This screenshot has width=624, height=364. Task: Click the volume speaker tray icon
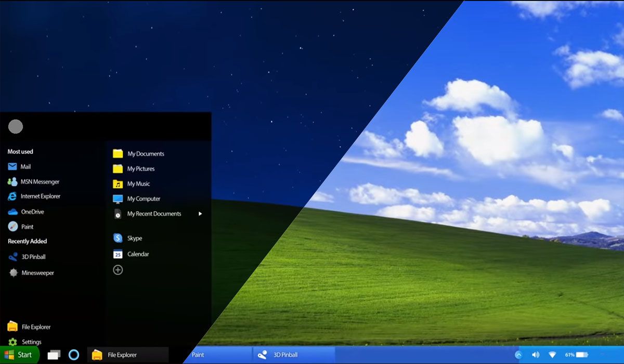coord(536,355)
